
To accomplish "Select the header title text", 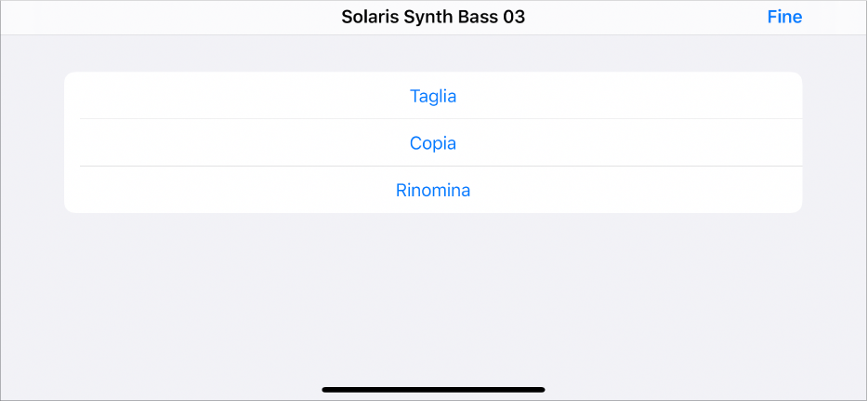I will 433,17.
